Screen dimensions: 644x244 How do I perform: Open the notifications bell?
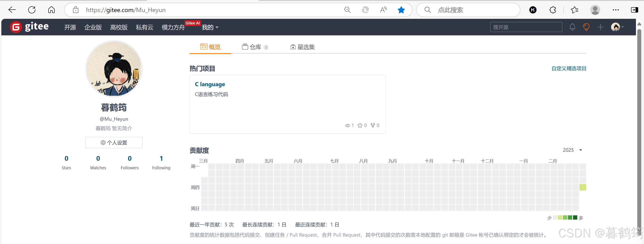572,27
